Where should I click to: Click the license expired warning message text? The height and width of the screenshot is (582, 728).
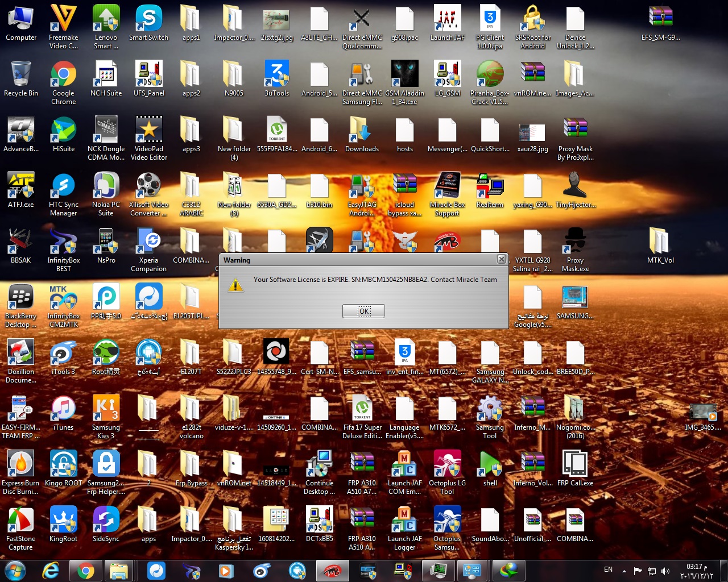point(375,280)
